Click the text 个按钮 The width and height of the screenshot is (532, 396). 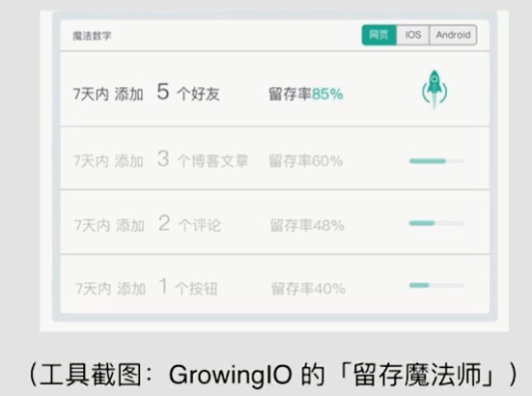[196, 289]
